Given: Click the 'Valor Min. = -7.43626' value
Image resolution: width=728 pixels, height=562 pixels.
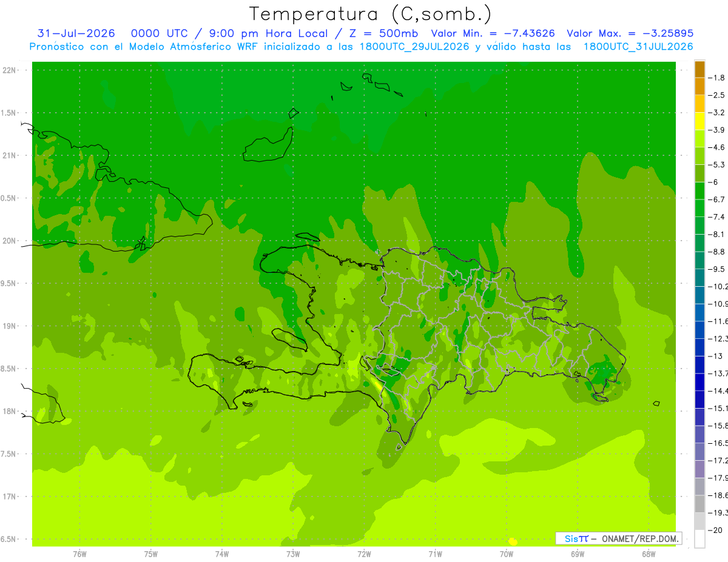Looking at the screenshot, I should coord(493,33).
